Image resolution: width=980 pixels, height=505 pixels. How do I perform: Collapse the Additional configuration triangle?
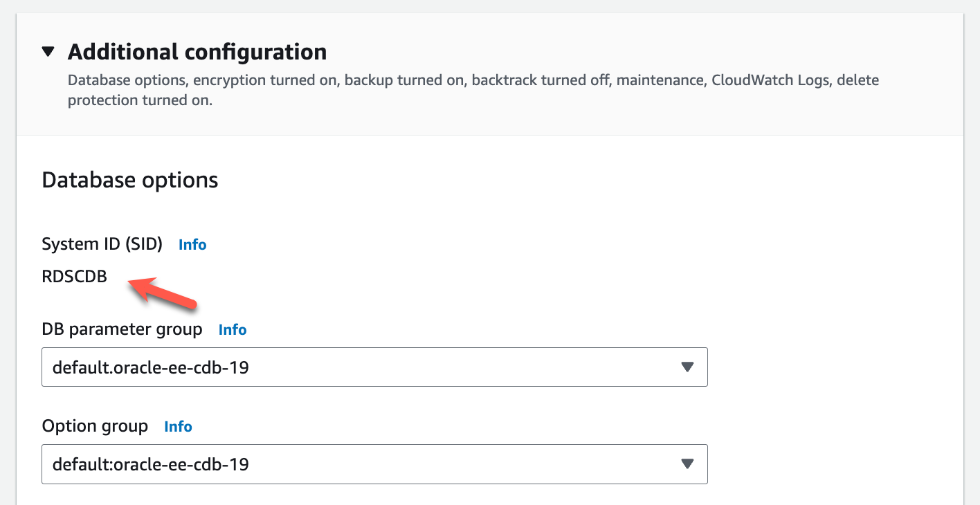click(48, 52)
